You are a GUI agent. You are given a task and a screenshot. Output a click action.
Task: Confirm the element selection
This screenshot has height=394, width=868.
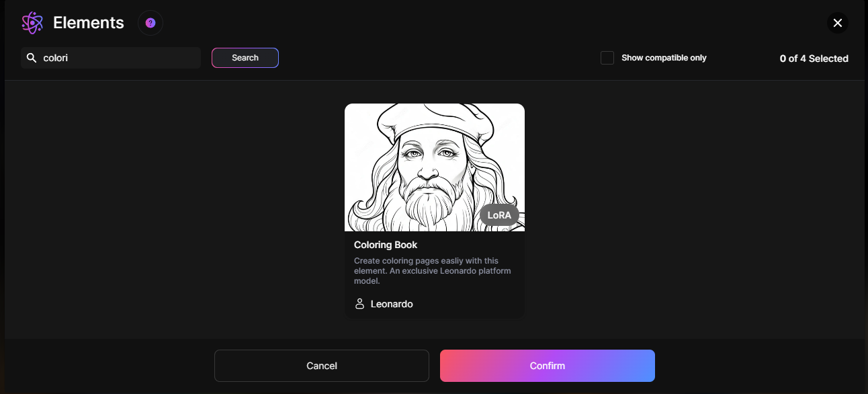pos(547,365)
